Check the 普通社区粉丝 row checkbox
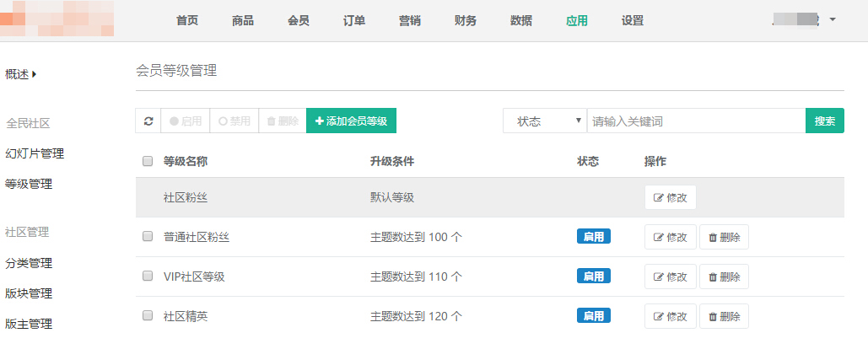The height and width of the screenshot is (349, 868). (x=148, y=237)
